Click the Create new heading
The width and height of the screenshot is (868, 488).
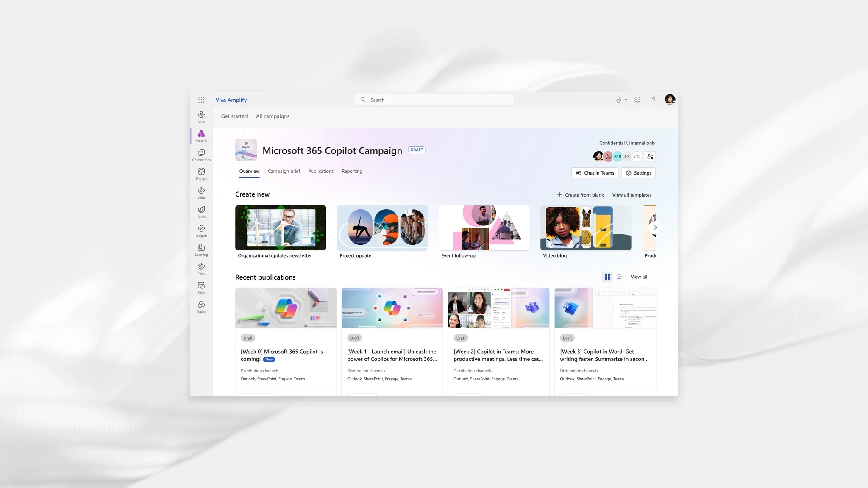point(252,194)
